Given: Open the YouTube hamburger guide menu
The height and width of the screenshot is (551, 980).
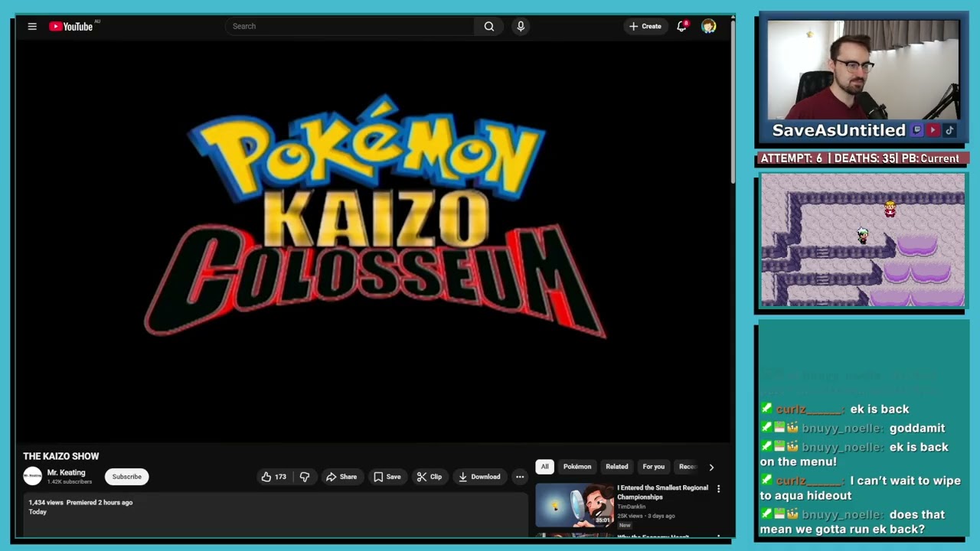Looking at the screenshot, I should (32, 26).
